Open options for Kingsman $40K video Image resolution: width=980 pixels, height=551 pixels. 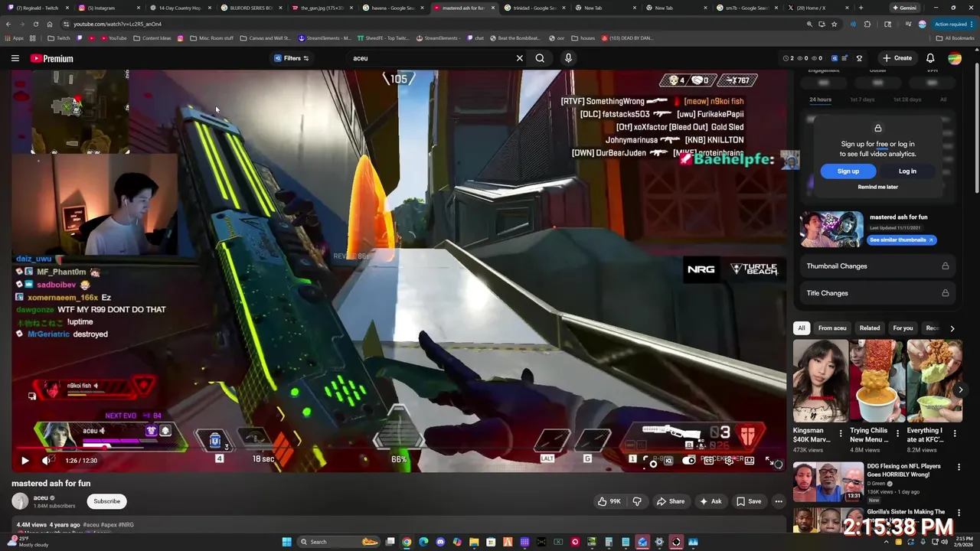tap(841, 434)
